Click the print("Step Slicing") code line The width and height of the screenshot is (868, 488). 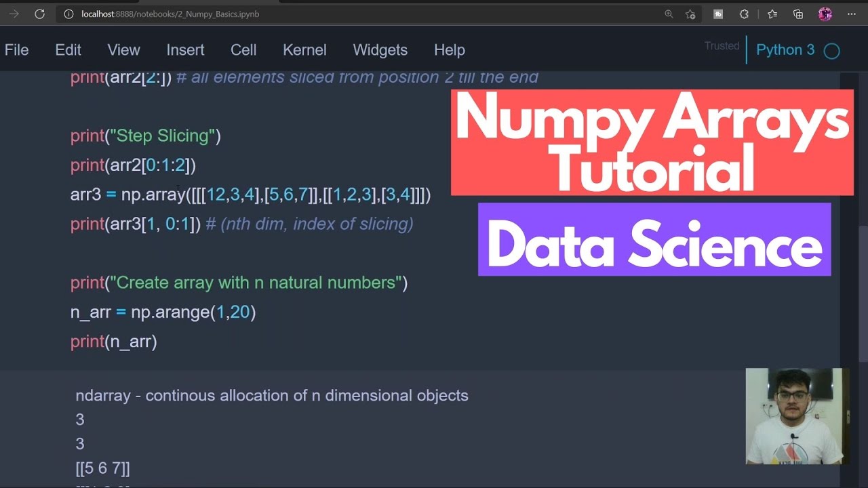146,136
